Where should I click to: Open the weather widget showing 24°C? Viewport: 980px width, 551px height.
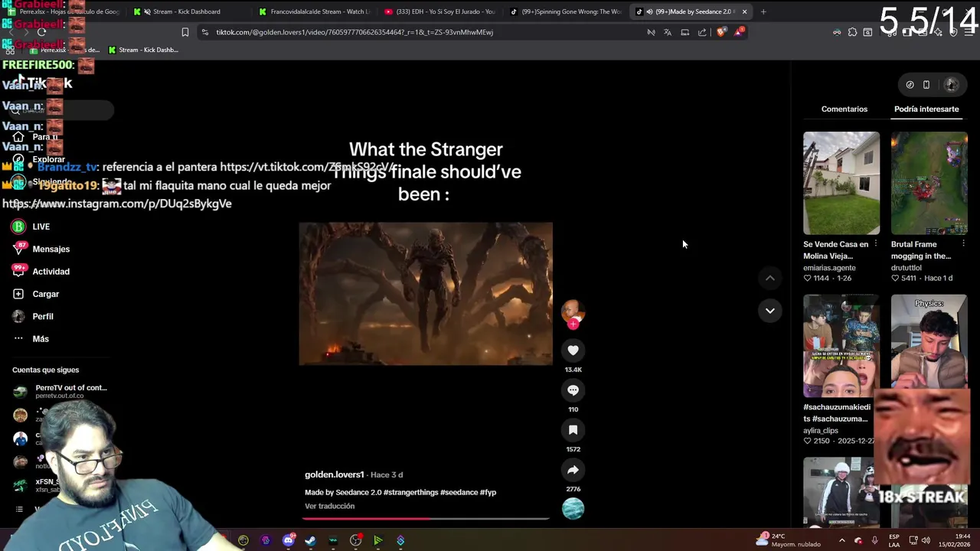pos(788,540)
